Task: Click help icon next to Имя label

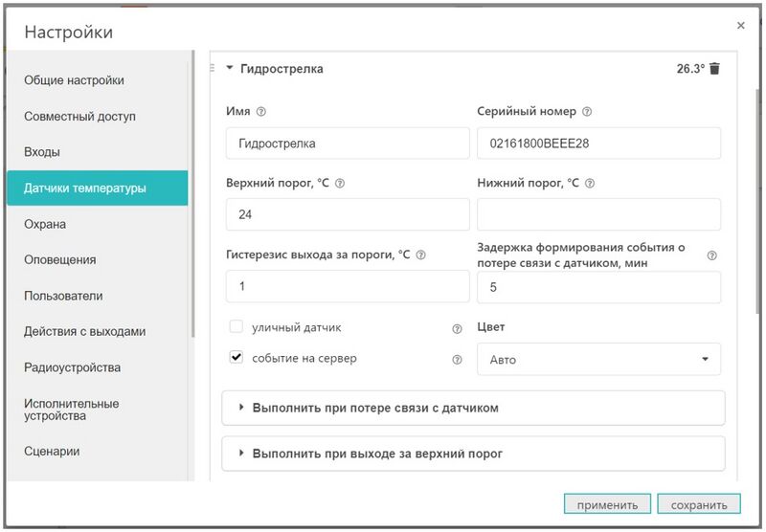Action: tap(261, 111)
